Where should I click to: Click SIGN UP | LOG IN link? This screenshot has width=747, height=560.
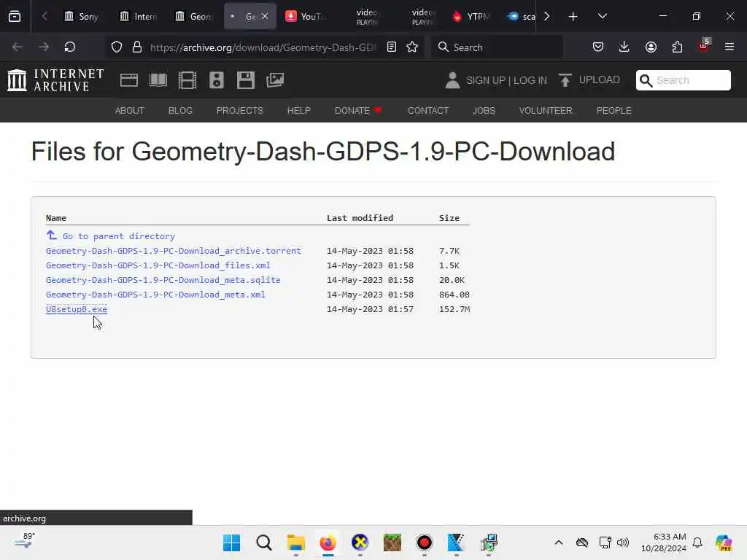point(506,80)
